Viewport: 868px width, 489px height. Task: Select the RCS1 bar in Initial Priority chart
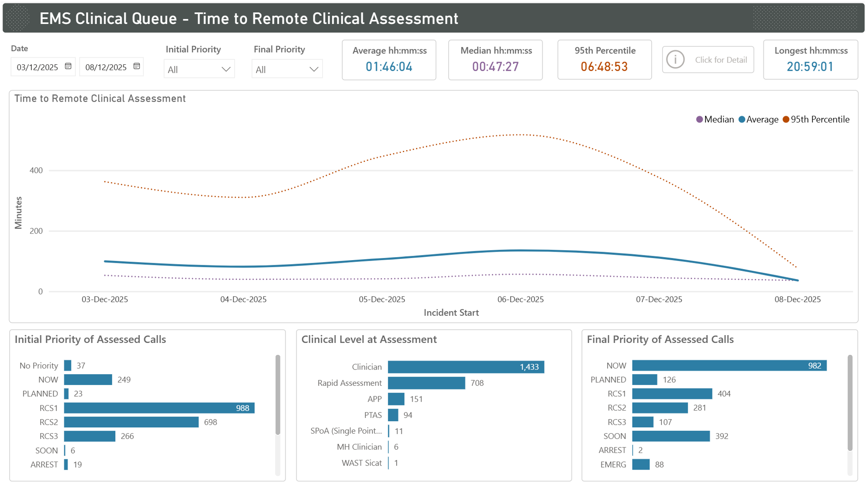tap(159, 408)
